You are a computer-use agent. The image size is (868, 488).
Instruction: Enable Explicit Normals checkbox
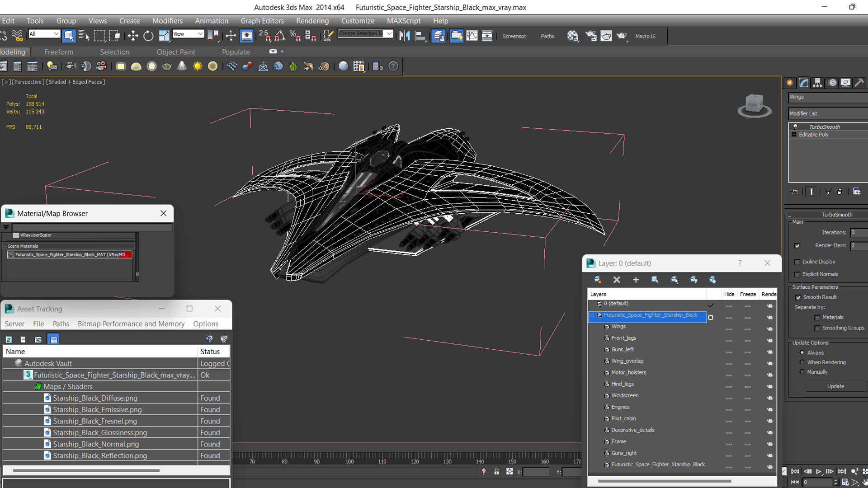(x=797, y=275)
